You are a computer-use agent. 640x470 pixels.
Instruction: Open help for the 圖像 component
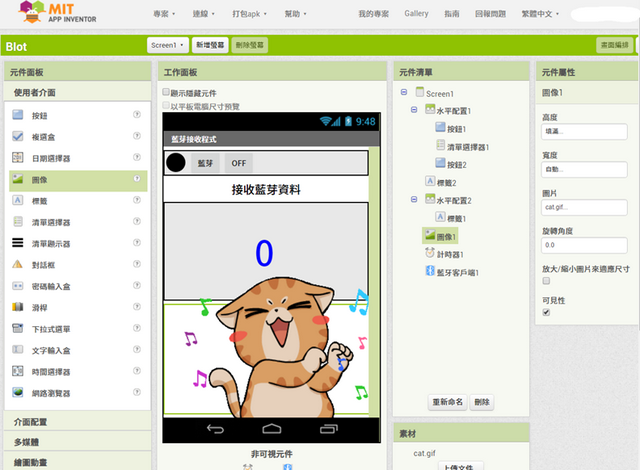pos(137,179)
